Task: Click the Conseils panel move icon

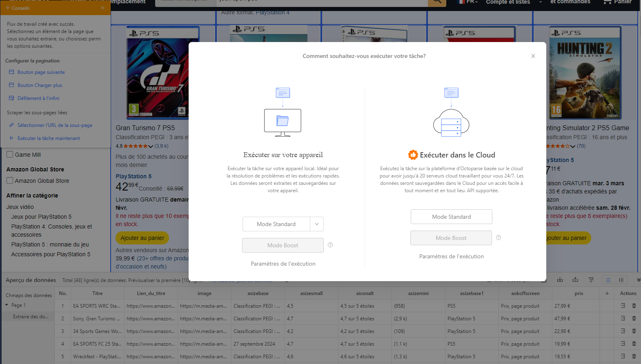Action: 8,8
